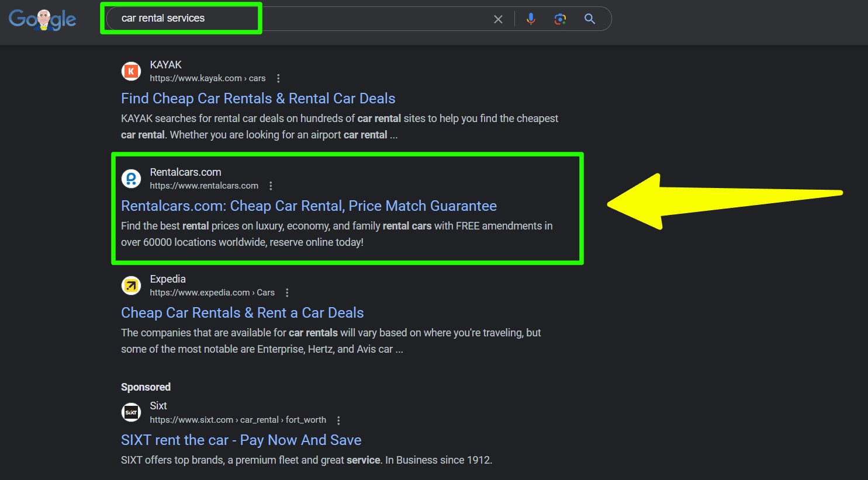The height and width of the screenshot is (480, 868).
Task: Click the expedia.com › Cars URL
Action: coord(212,293)
